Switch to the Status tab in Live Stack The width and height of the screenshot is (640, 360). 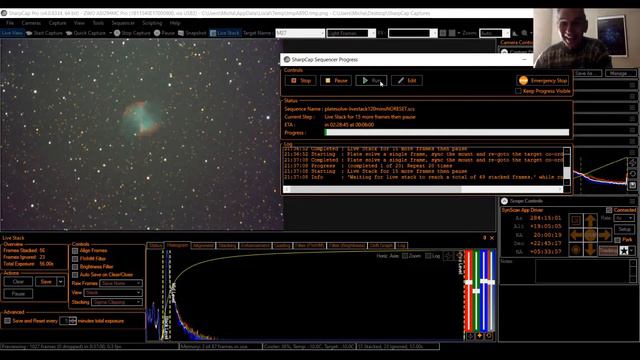click(155, 245)
